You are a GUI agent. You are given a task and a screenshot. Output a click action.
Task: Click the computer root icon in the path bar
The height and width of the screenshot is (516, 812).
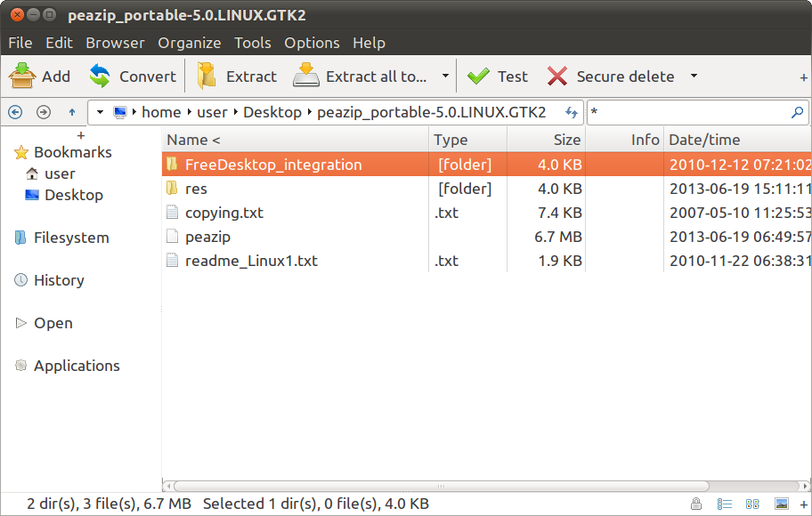pos(120,112)
